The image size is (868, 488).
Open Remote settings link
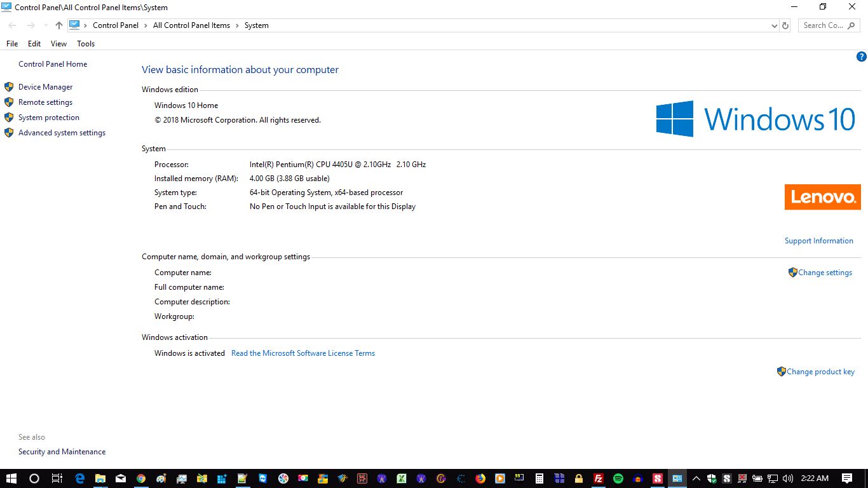pos(45,102)
